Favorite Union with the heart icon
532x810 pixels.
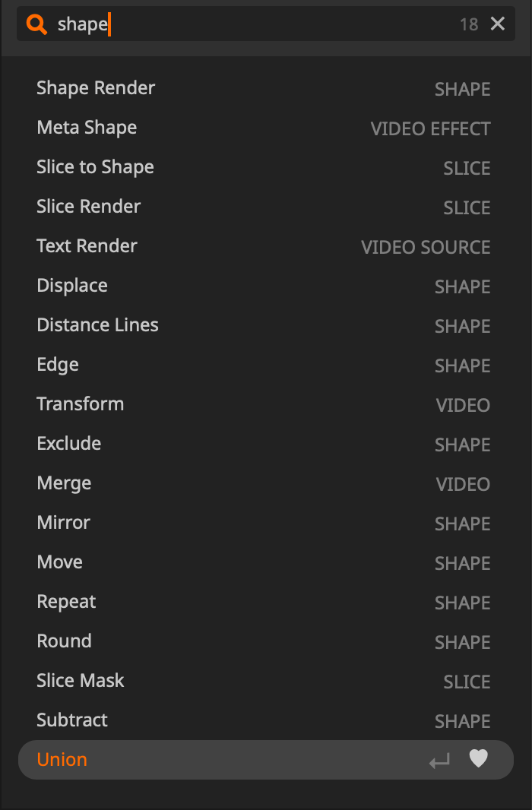pyautogui.click(x=478, y=759)
